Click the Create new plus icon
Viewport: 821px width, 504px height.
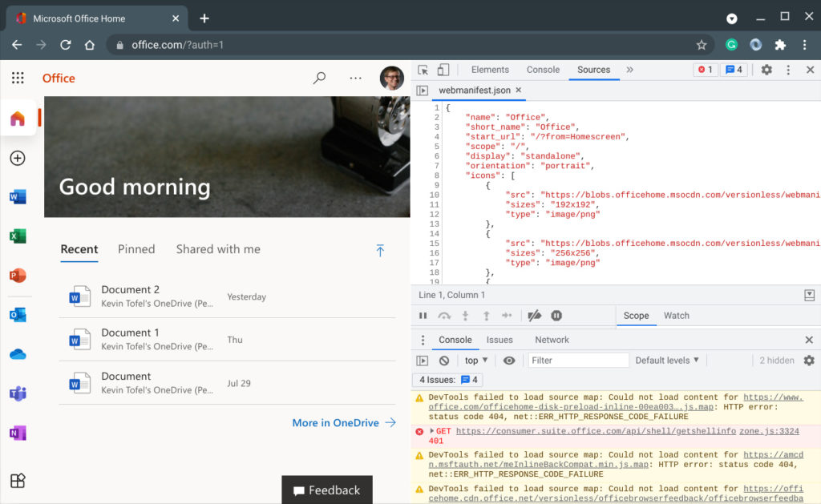18,158
